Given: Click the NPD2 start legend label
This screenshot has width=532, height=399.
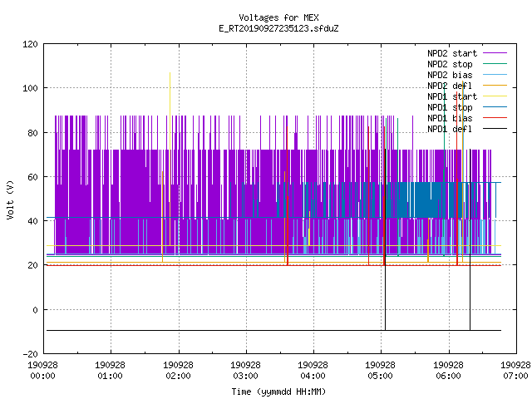Looking at the screenshot, I should click(452, 53).
